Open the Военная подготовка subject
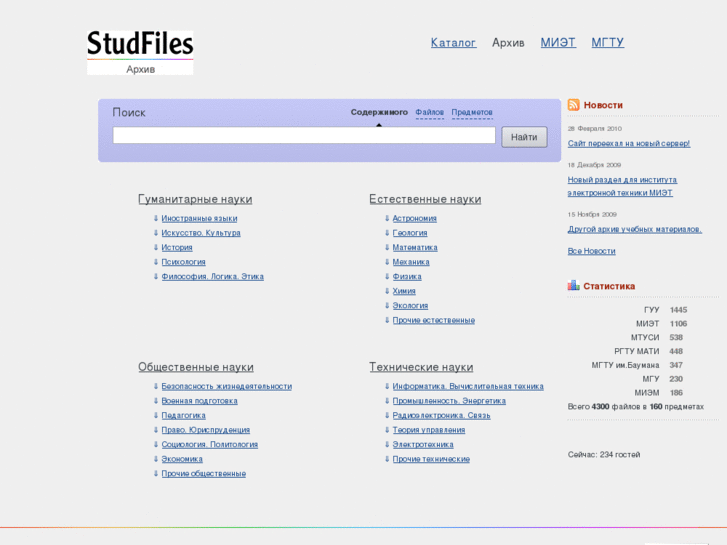Screen dimensions: 727x545 (199, 401)
